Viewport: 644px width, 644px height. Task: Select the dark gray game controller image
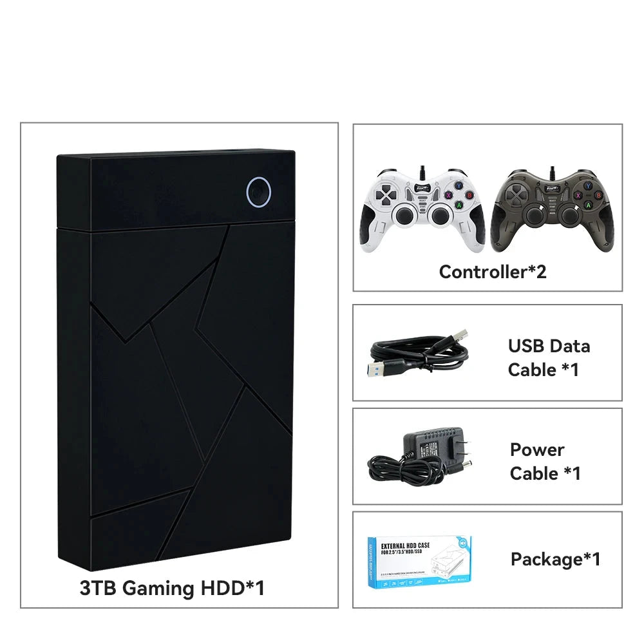pyautogui.click(x=552, y=210)
